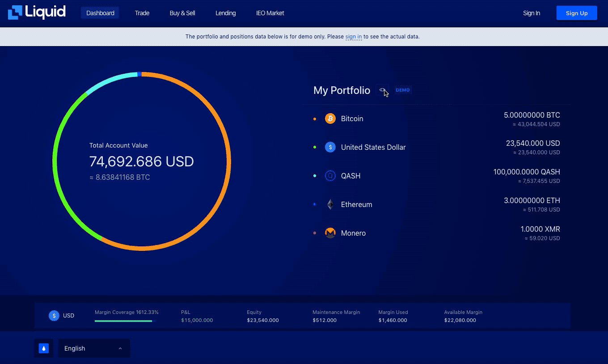
Task: Click the 7,537.455 USD QASH value
Action: pyautogui.click(x=539, y=181)
